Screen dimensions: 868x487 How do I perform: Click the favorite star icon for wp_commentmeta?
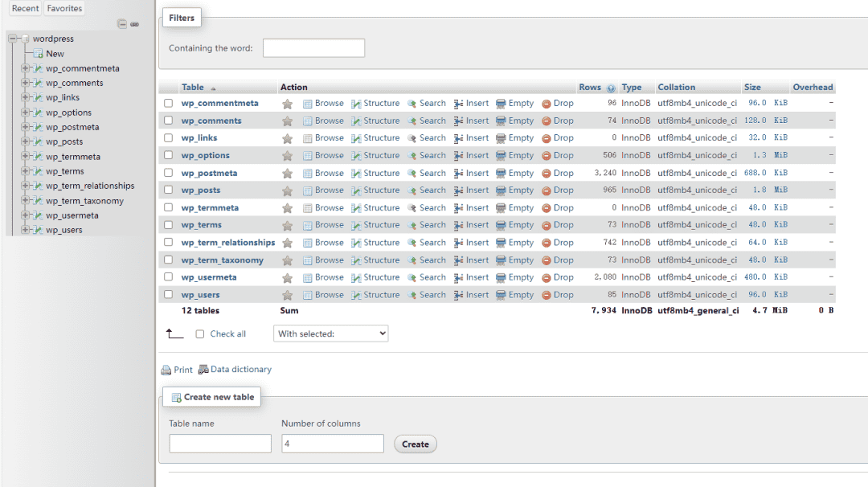287,104
